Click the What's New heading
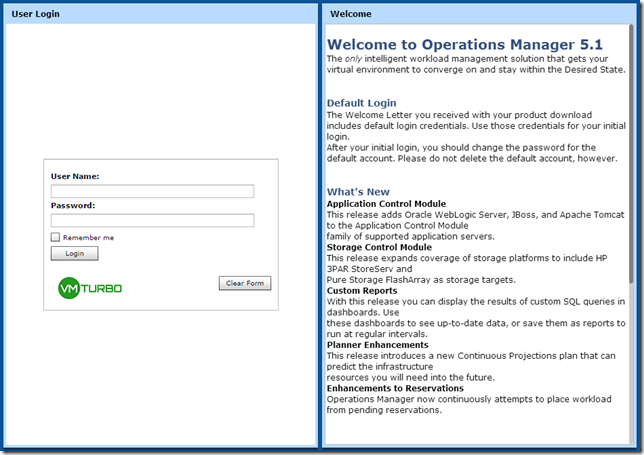The height and width of the screenshot is (455, 644). (358, 192)
